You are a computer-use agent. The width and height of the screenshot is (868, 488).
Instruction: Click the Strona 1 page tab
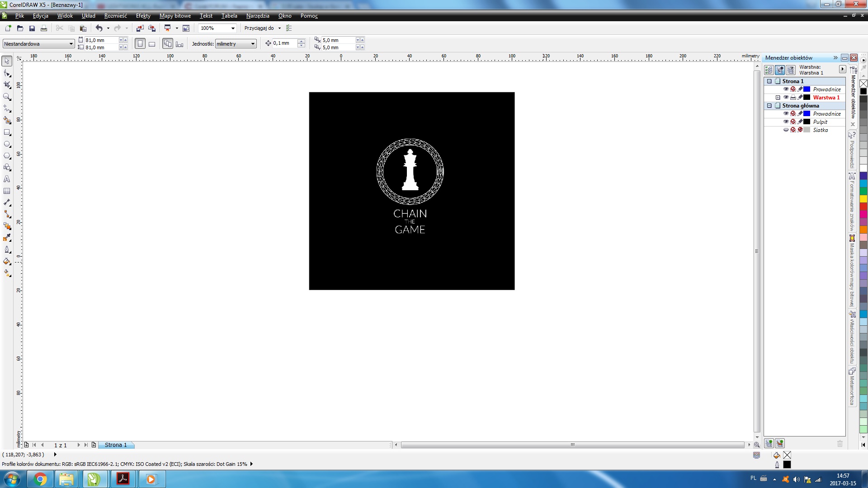(x=116, y=445)
